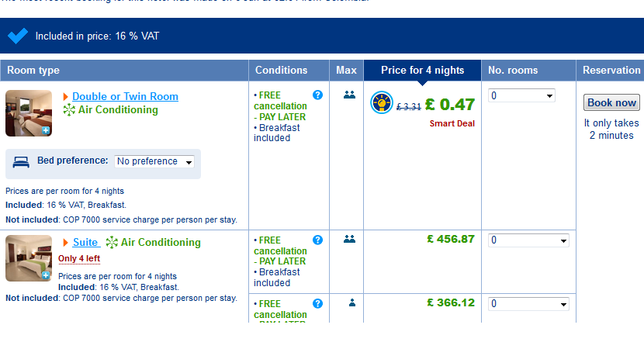Open the Double or Twin Room link
The image size is (644, 349).
(x=125, y=96)
